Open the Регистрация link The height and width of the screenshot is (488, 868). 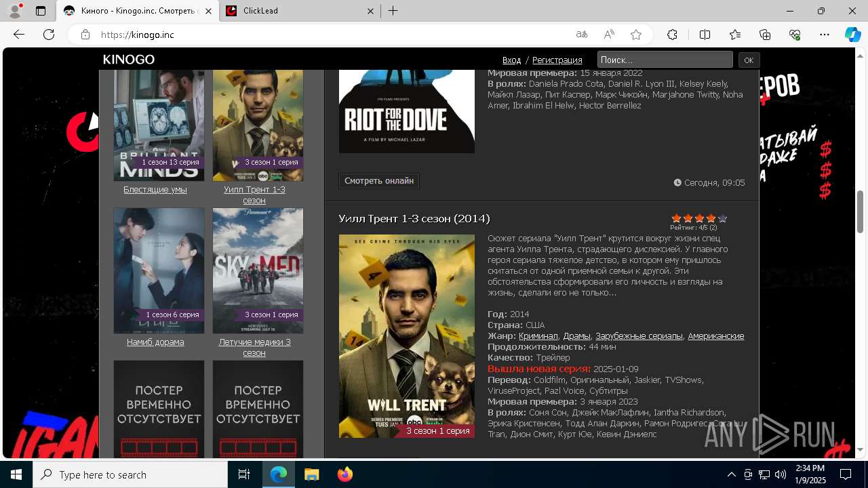click(x=557, y=60)
